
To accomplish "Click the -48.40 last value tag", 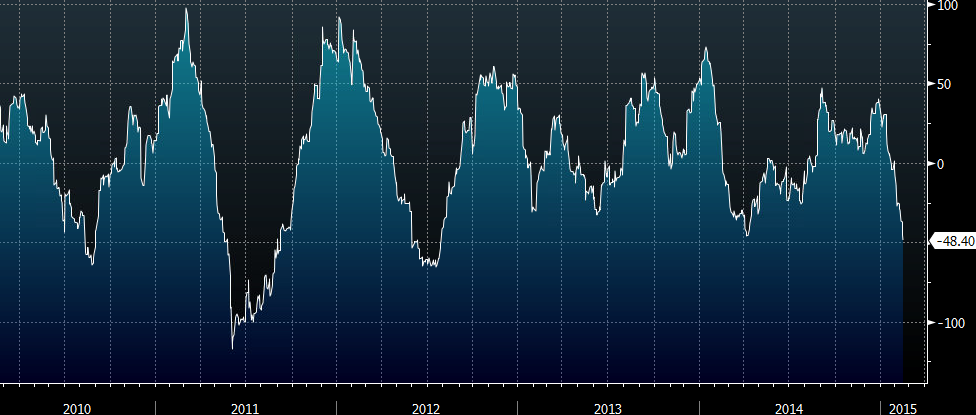I will pos(953,241).
